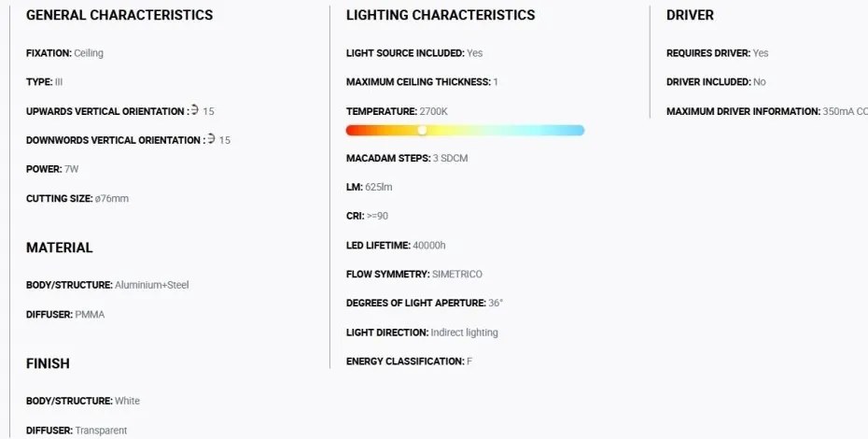The height and width of the screenshot is (439, 868).
Task: Select the Lighting Characteristics heading
Action: (x=441, y=15)
